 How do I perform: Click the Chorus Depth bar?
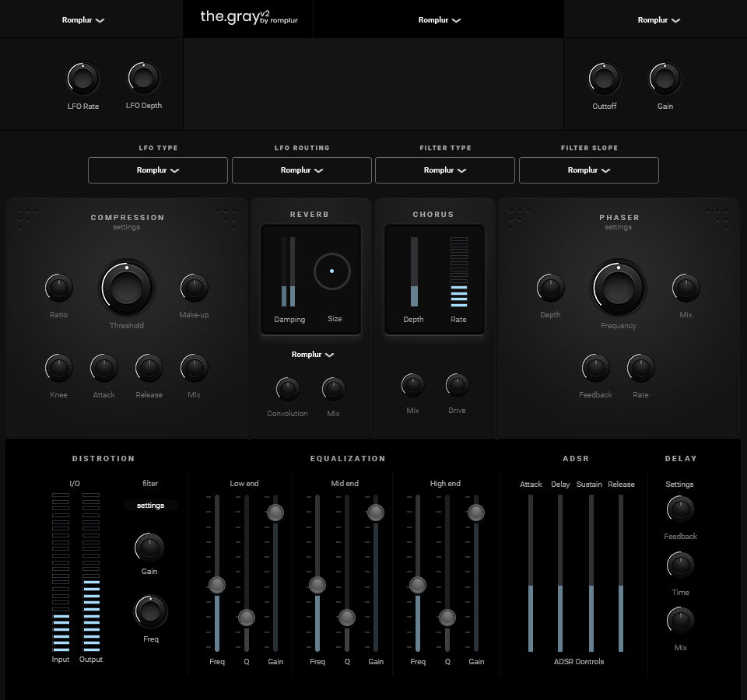tap(415, 272)
